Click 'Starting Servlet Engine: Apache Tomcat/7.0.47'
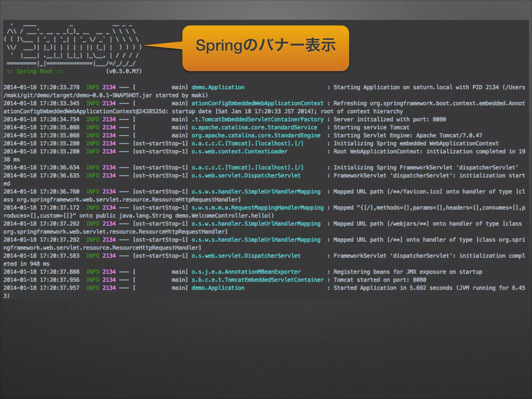This screenshot has width=532, height=399. point(408,136)
